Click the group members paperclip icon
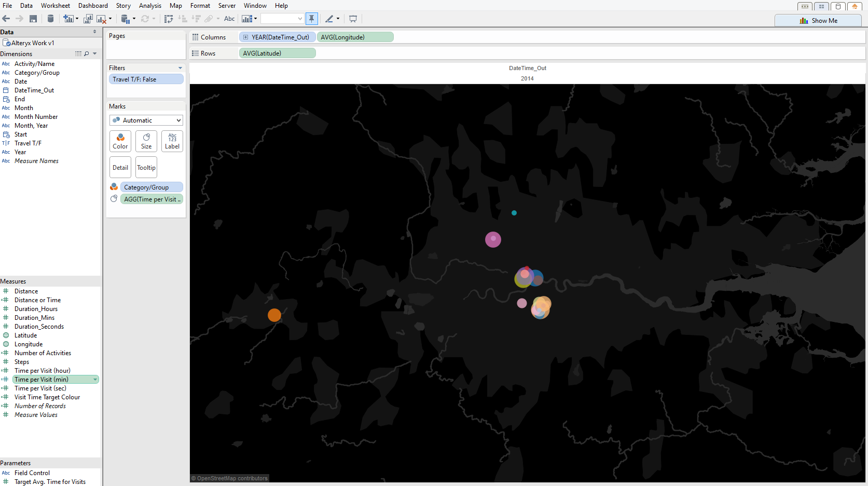 click(209, 19)
